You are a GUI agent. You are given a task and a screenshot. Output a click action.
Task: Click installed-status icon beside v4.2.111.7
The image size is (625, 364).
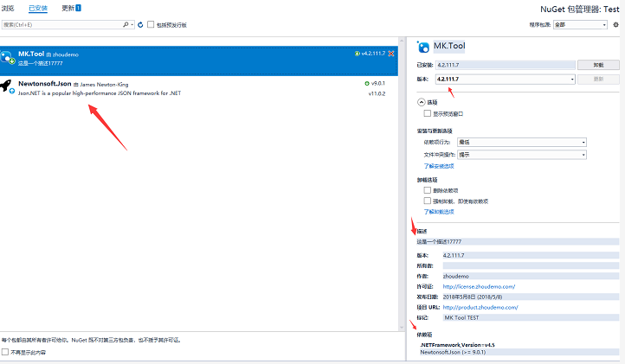pos(358,54)
